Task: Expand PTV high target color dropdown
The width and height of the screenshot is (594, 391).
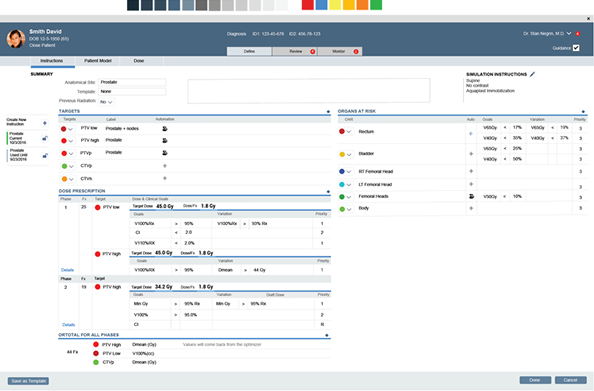Action: pos(71,141)
